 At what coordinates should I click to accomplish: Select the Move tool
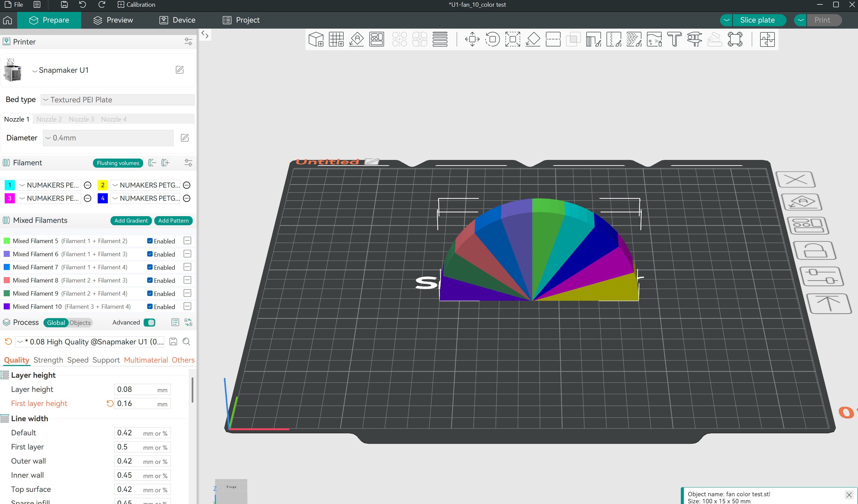[x=472, y=39]
